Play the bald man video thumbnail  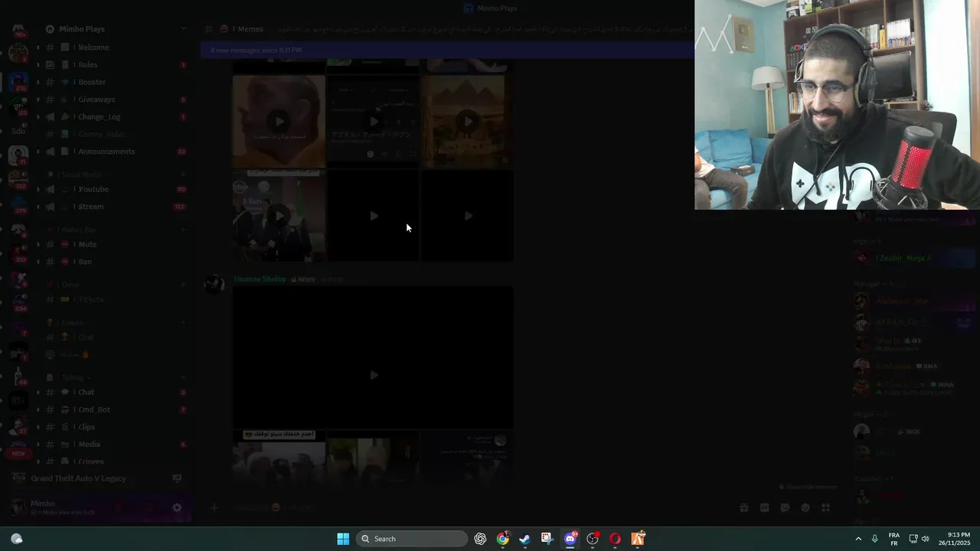point(279,121)
